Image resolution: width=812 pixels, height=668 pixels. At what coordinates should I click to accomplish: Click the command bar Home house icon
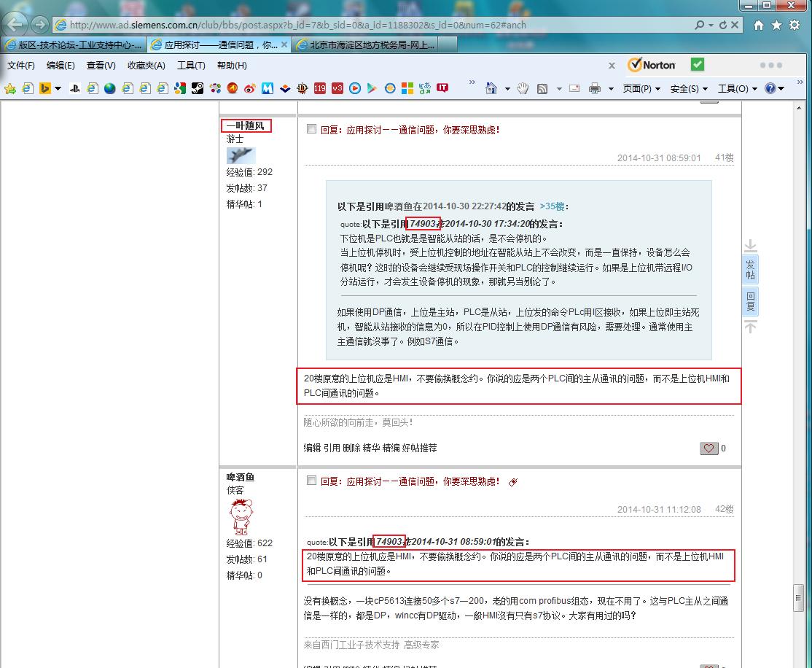tap(491, 89)
